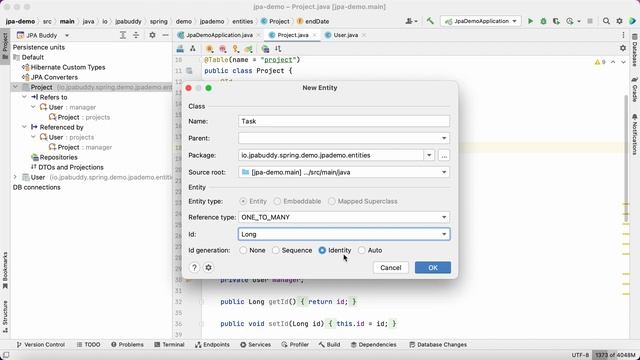Open the Terminal tool window tab
This screenshot has width=640, height=360.
point(169,344)
